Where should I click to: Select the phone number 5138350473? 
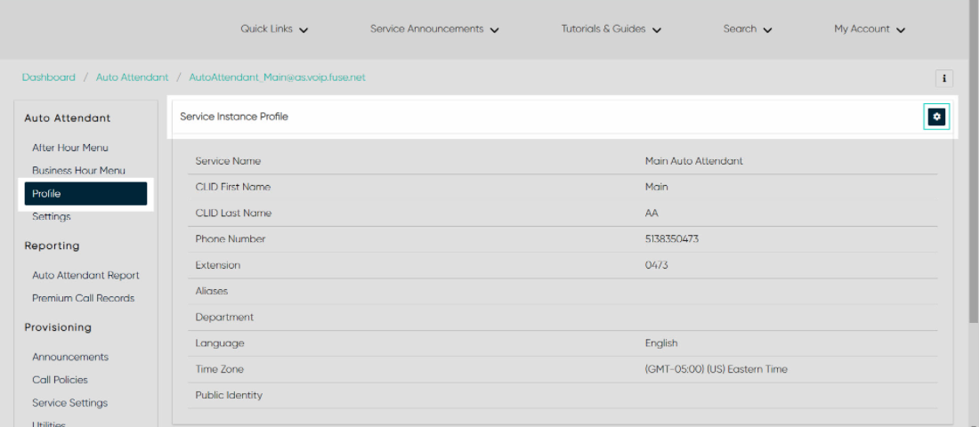tap(672, 239)
